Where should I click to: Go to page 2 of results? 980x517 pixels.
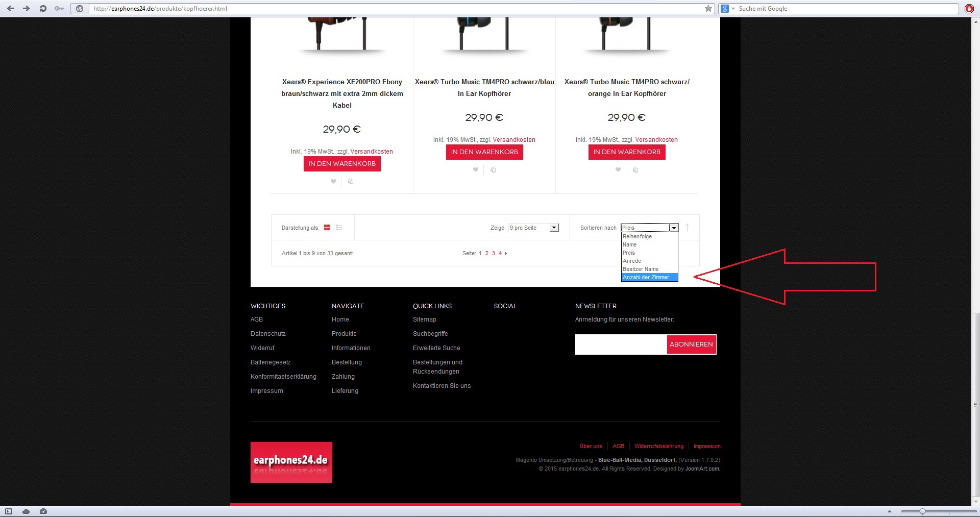point(487,253)
